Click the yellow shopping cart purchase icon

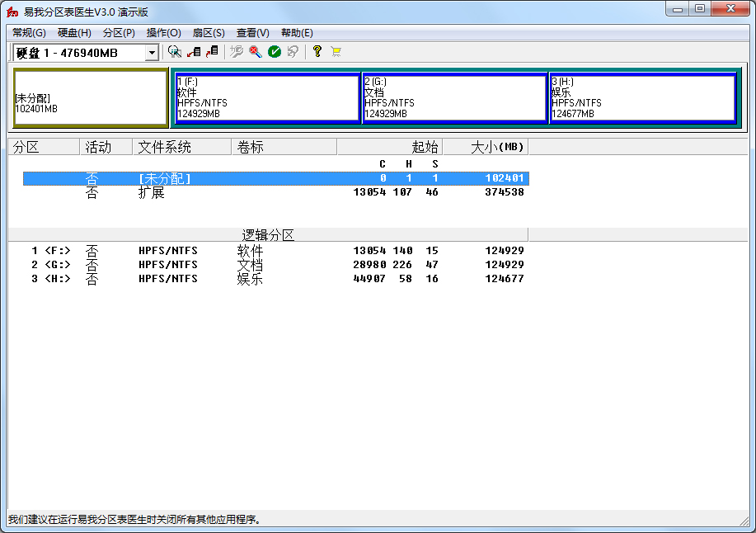(x=336, y=52)
